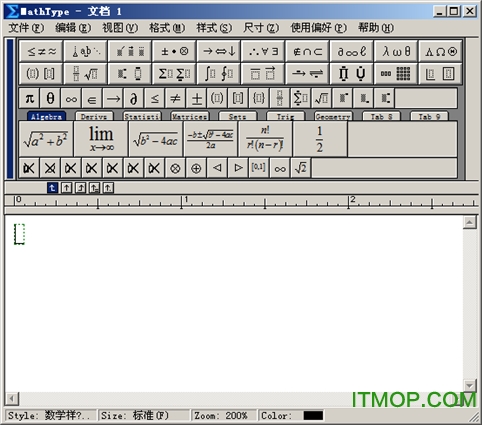Insert the square root of 2 item
Screen dimensions: 482x425
(x=301, y=168)
